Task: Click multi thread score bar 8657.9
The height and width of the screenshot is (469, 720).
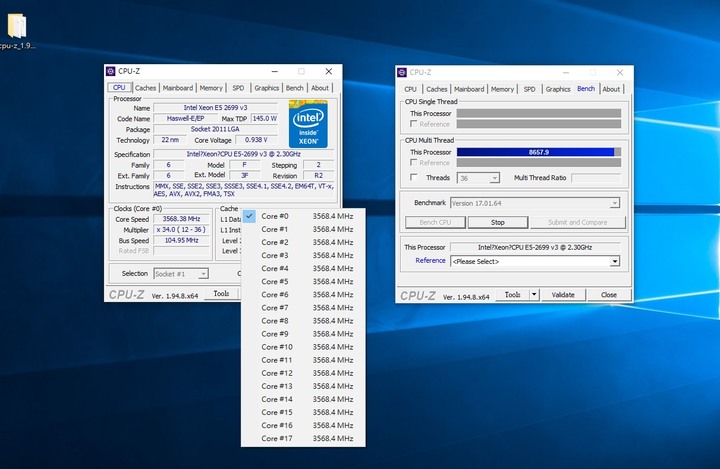Action: tap(539, 152)
